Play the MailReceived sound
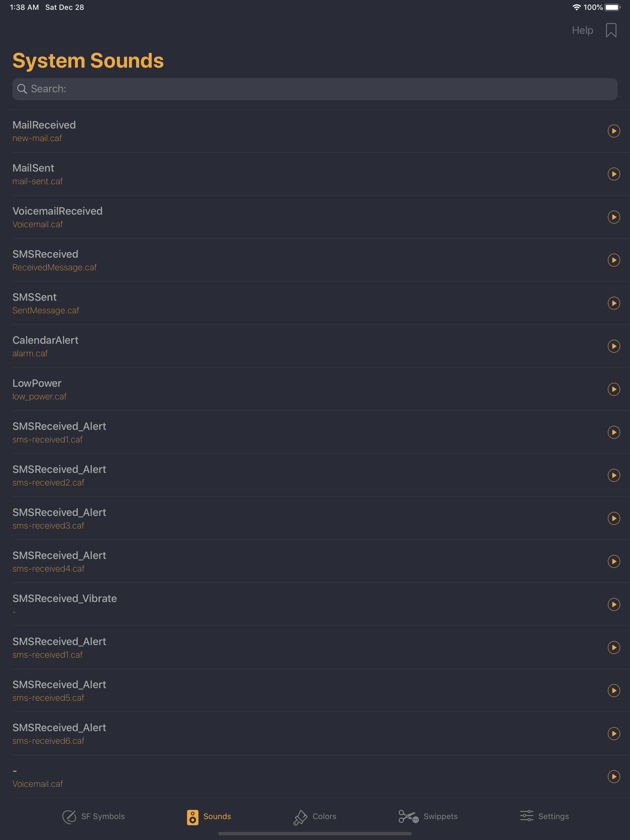The width and height of the screenshot is (630, 840). point(614,131)
